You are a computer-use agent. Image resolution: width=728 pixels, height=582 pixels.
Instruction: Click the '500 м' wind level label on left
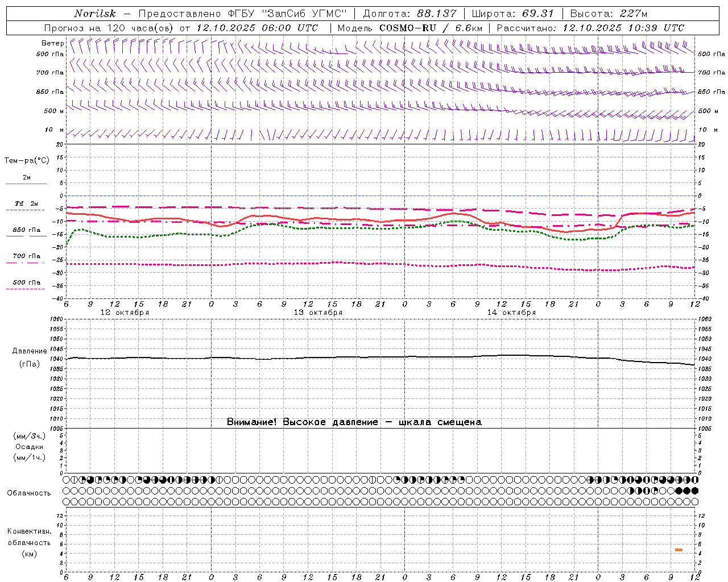(x=54, y=111)
